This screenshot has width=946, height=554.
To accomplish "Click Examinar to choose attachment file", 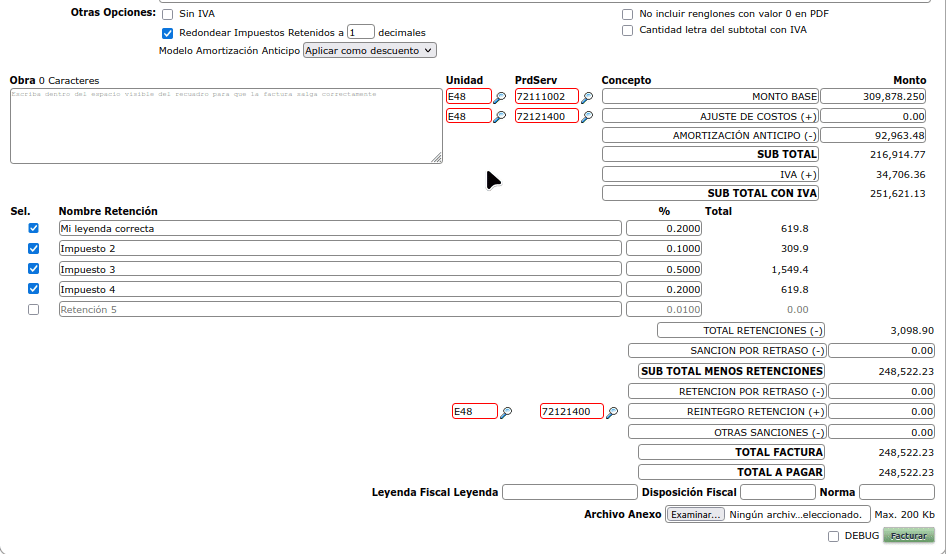I will pyautogui.click(x=696, y=515).
